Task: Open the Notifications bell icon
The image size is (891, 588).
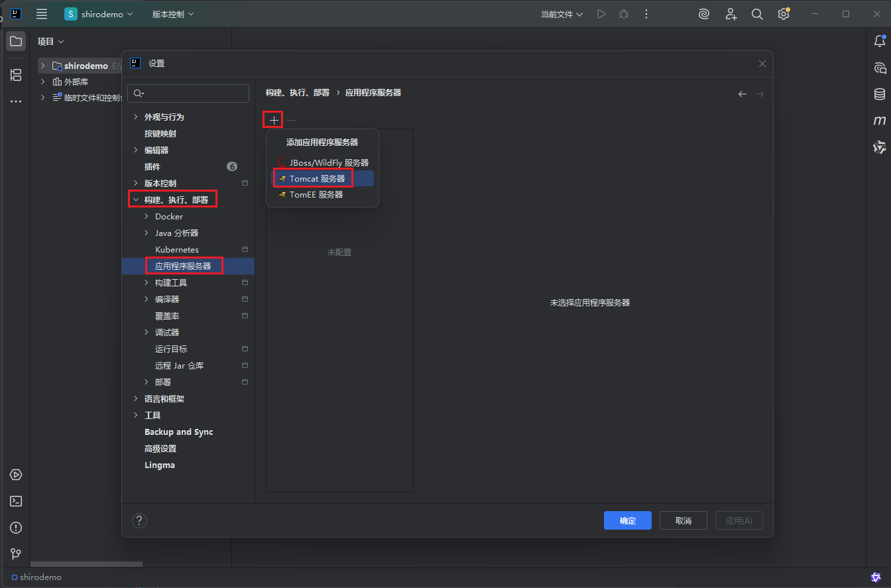Action: point(880,41)
